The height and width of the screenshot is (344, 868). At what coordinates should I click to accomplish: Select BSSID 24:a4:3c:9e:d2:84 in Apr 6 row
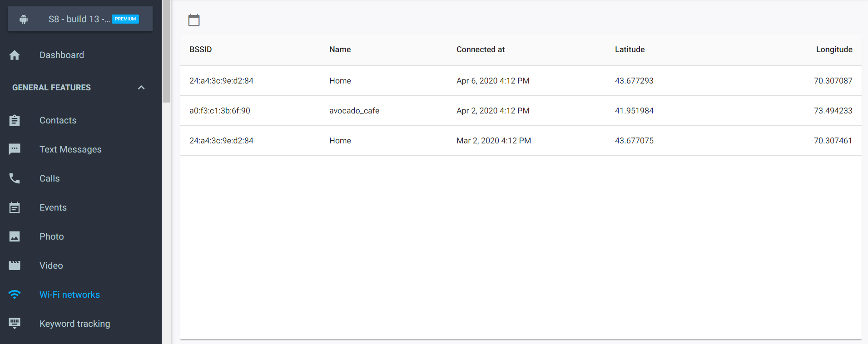tap(221, 81)
